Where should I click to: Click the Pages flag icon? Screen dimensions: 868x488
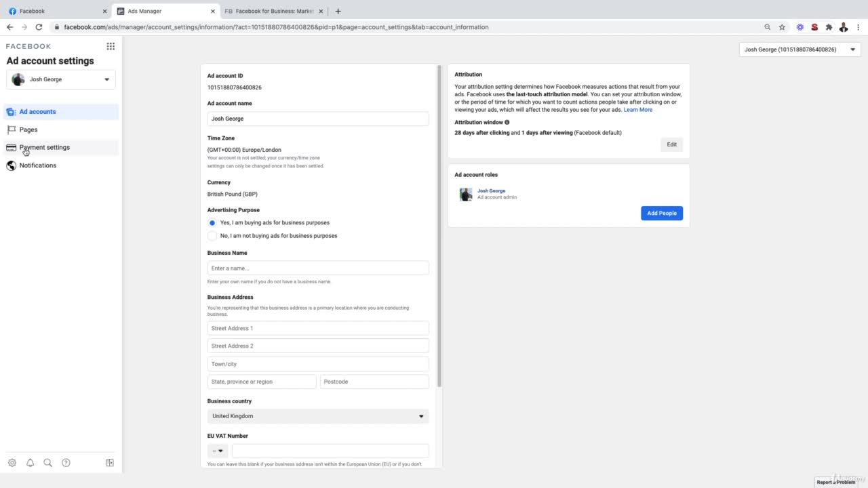tap(11, 129)
